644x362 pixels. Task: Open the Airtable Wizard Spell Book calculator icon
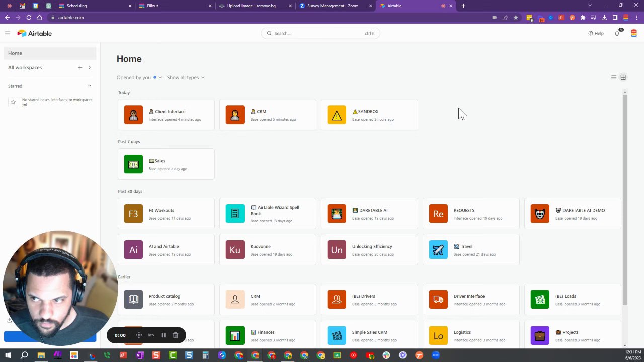pyautogui.click(x=235, y=214)
